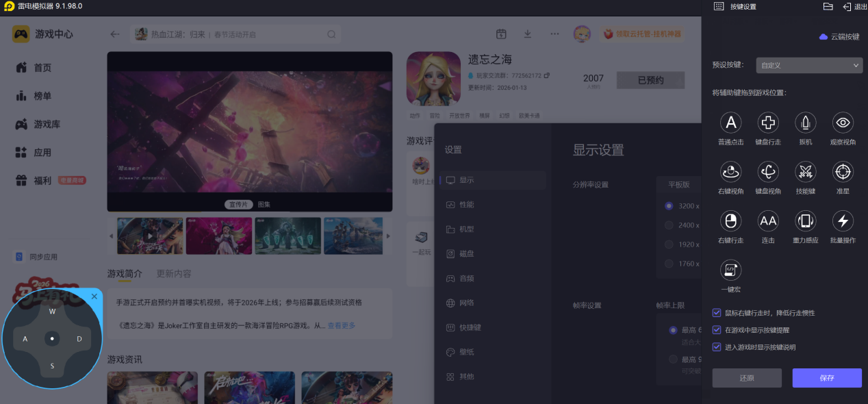Close the WASD joystick overlay

tap(94, 296)
